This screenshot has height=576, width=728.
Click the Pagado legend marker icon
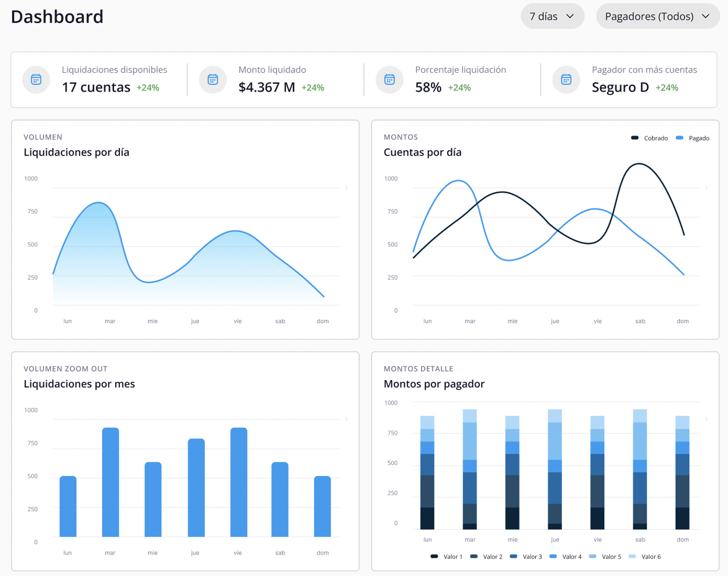click(680, 138)
